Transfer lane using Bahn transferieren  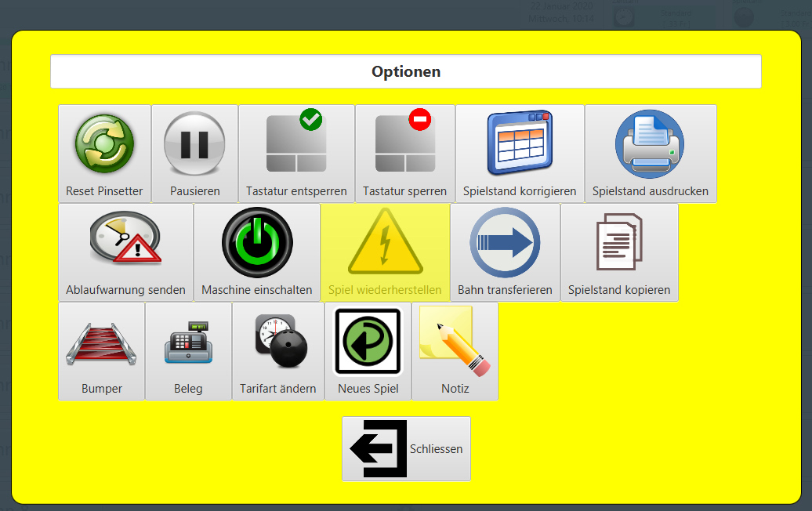click(505, 252)
